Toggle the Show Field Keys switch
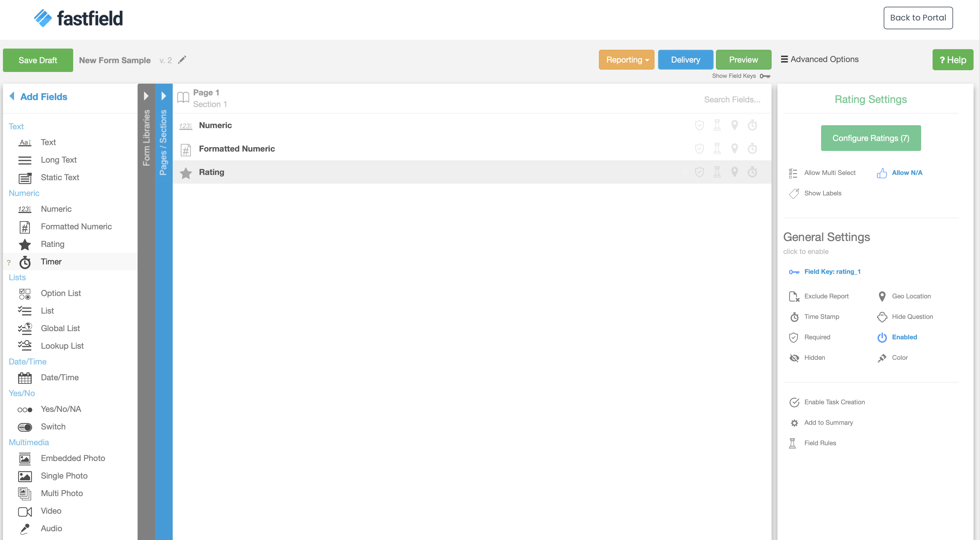 (x=765, y=76)
